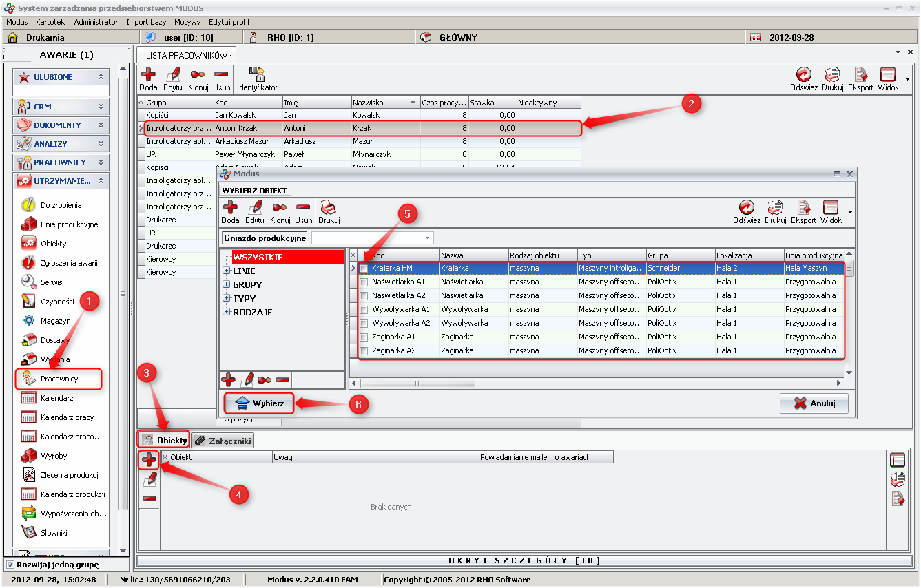The image size is (921, 588).
Task: Click the Anuluj button
Action: tap(814, 403)
